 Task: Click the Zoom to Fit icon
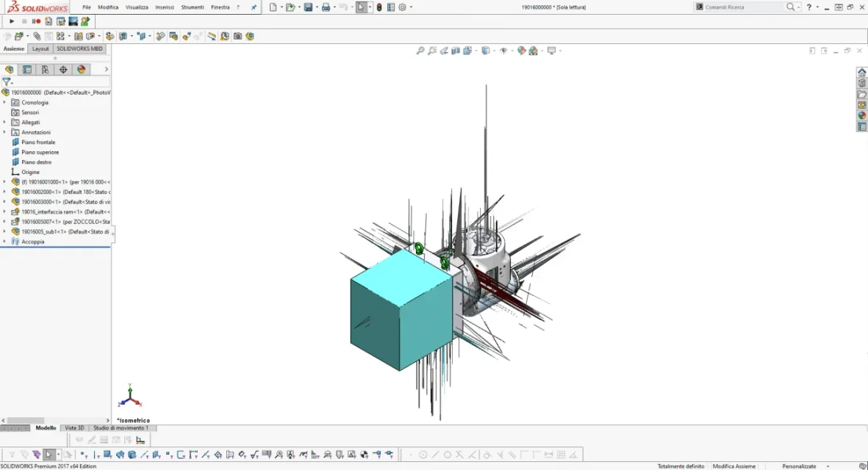pyautogui.click(x=420, y=51)
